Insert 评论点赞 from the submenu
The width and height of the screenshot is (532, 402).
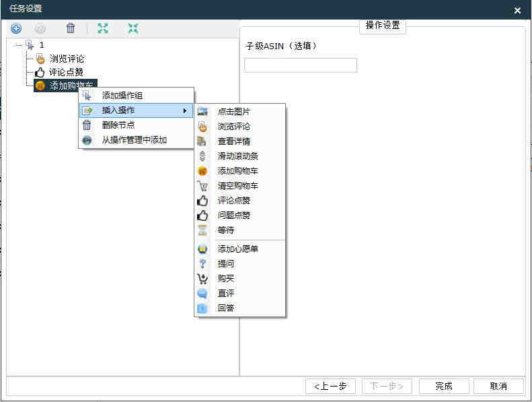[239, 201]
